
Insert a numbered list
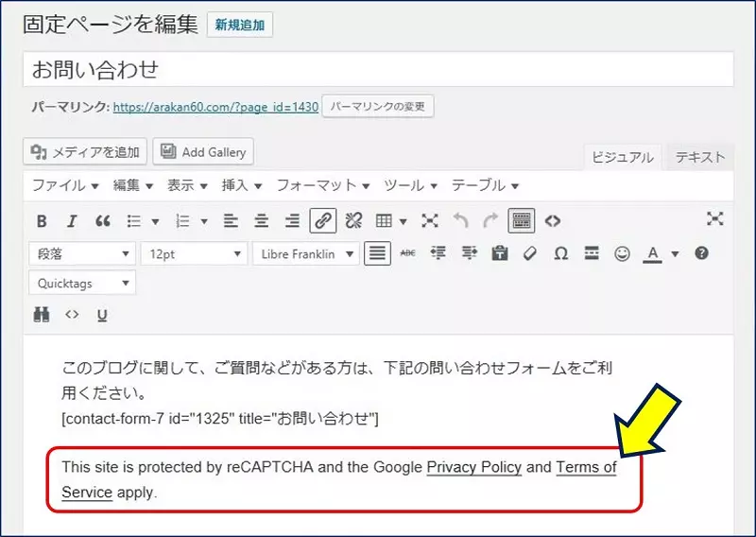[x=182, y=221]
